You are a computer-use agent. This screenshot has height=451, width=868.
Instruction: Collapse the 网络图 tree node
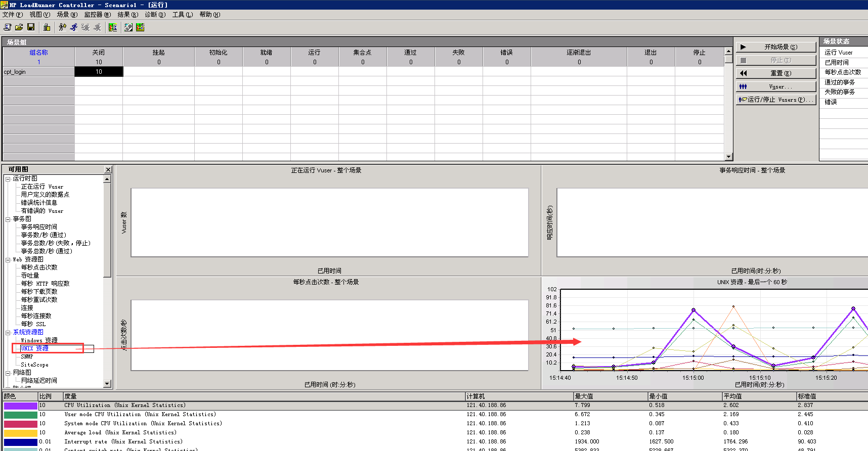pos(8,373)
